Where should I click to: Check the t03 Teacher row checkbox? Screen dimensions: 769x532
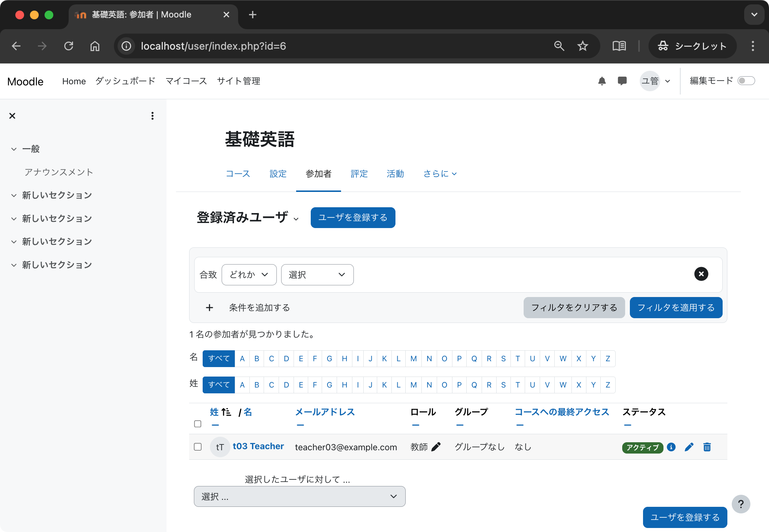[x=198, y=447]
